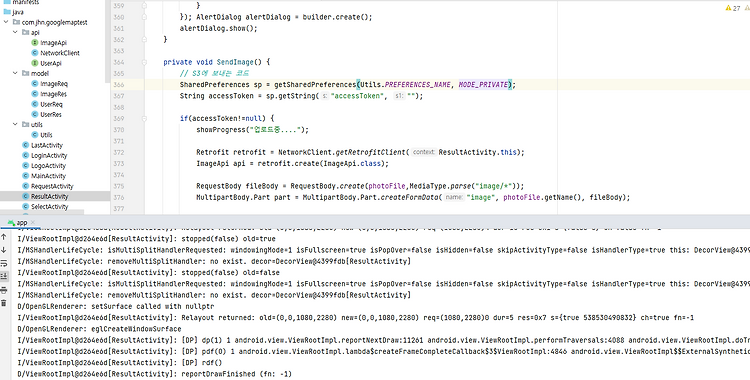750x380 pixels.
Task: Select MainActivity in the project tree
Action: tap(48, 176)
